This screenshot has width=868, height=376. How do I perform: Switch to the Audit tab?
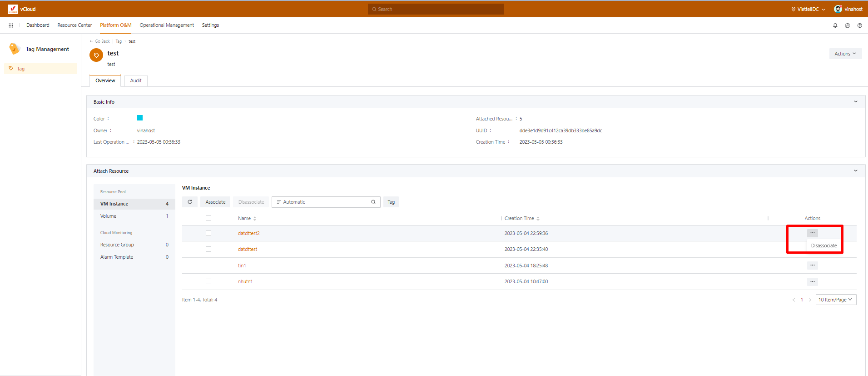[136, 80]
